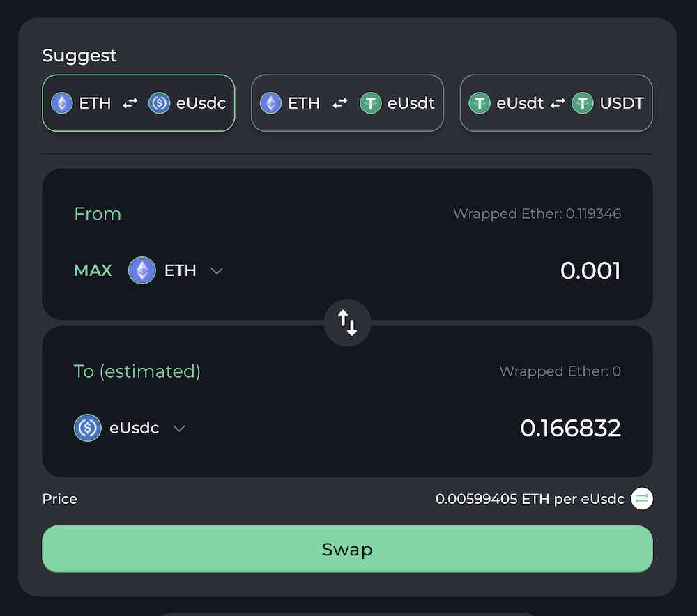This screenshot has width=697, height=616.
Task: Click the Price label row
Action: click(x=59, y=499)
